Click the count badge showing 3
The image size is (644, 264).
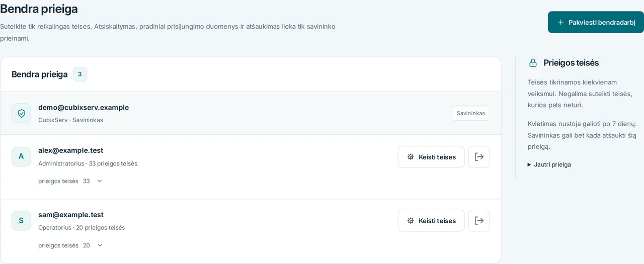(x=80, y=74)
